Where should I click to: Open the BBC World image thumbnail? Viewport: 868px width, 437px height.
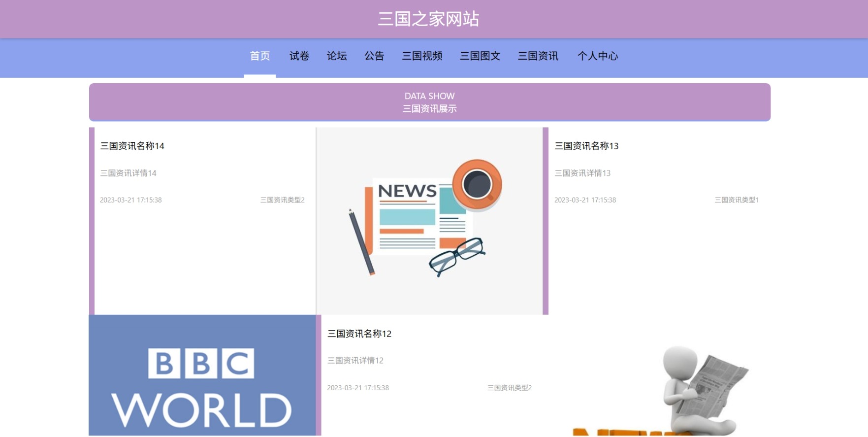pyautogui.click(x=202, y=375)
